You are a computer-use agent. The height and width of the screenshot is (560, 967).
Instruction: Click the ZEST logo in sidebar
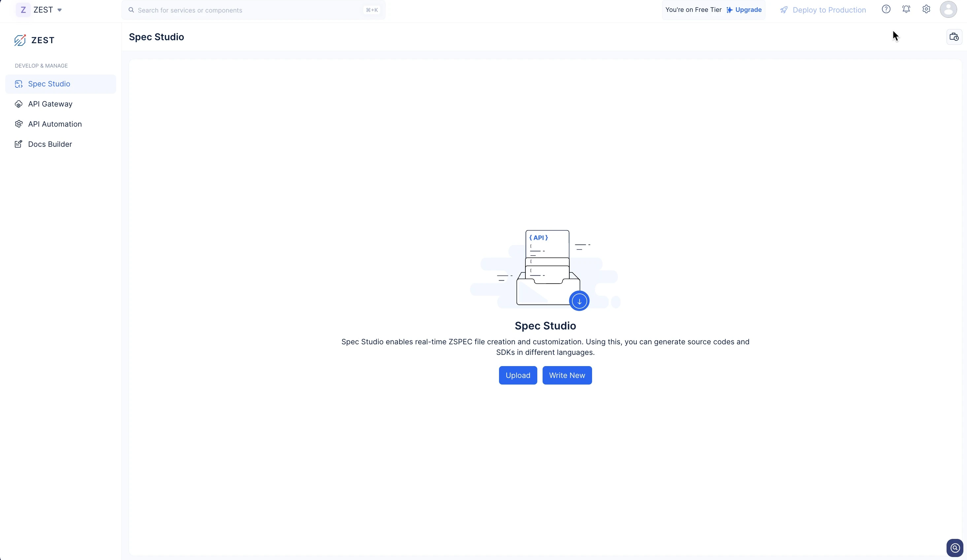[34, 40]
